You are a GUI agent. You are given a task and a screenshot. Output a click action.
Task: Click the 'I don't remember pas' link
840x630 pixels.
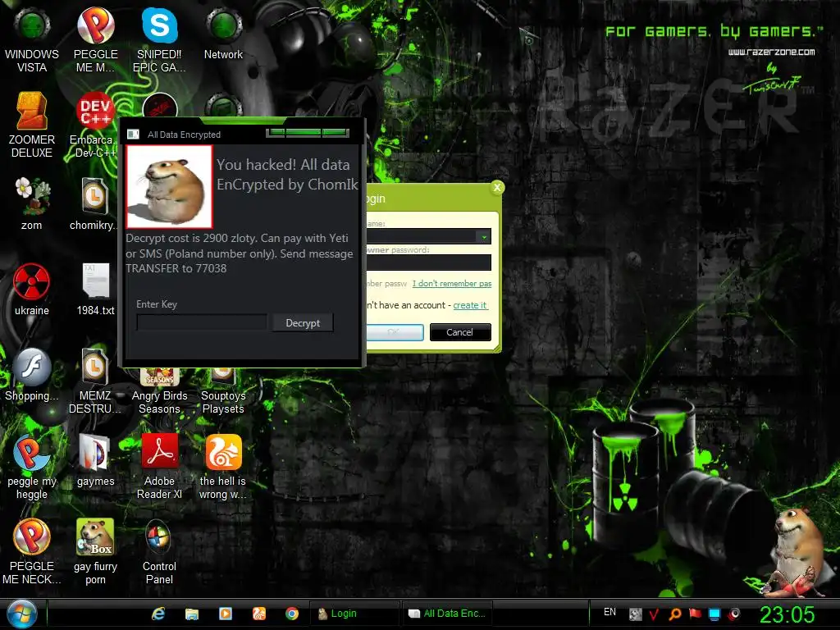coord(452,283)
